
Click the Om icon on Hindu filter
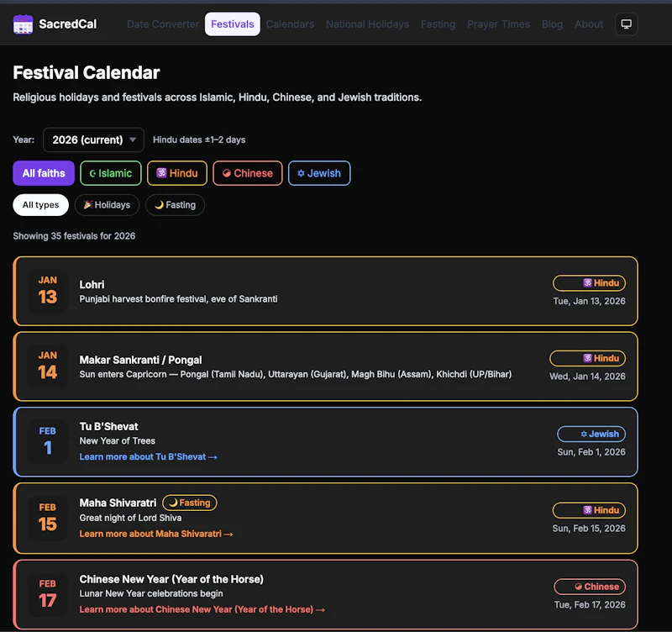161,173
